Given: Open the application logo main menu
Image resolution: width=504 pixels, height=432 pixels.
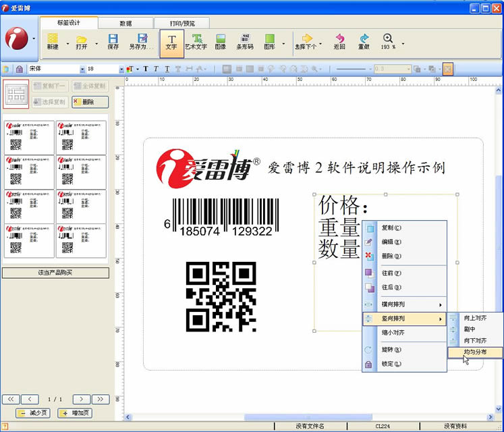Looking at the screenshot, I should [x=16, y=38].
